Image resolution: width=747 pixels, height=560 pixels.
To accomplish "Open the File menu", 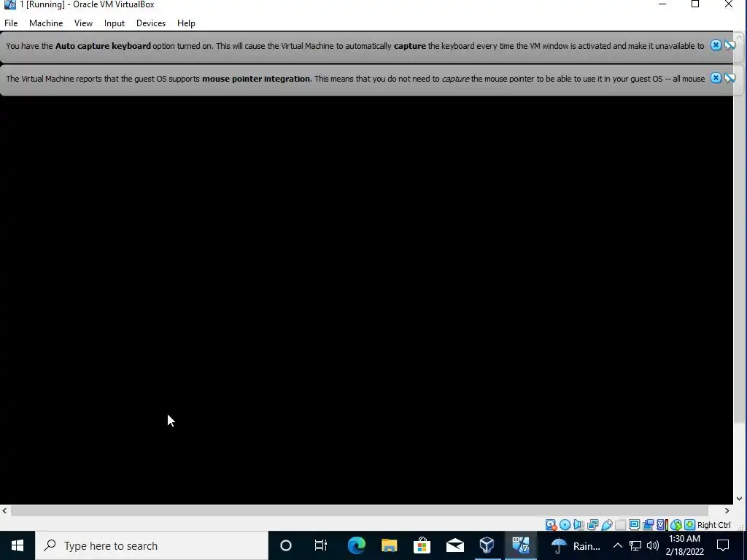I will coord(11,23).
